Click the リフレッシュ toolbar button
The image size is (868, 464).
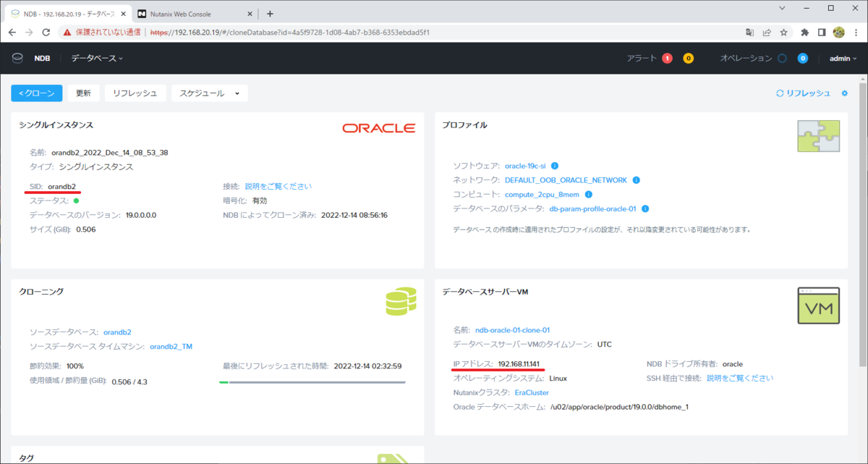click(x=135, y=93)
